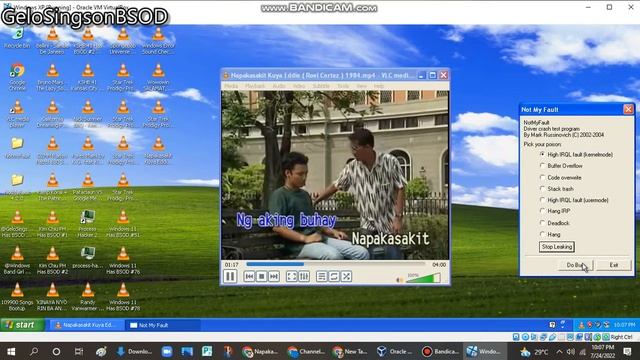640x360 pixels.
Task: Open the View menu in VLC
Action: point(362,86)
